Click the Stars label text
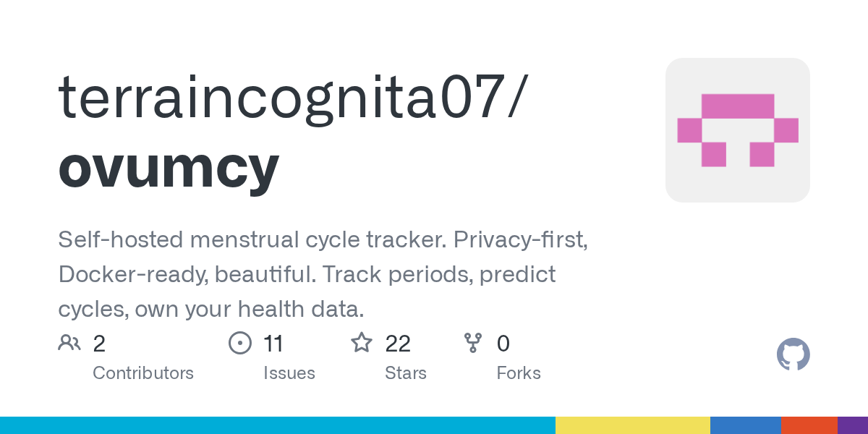 tap(406, 373)
